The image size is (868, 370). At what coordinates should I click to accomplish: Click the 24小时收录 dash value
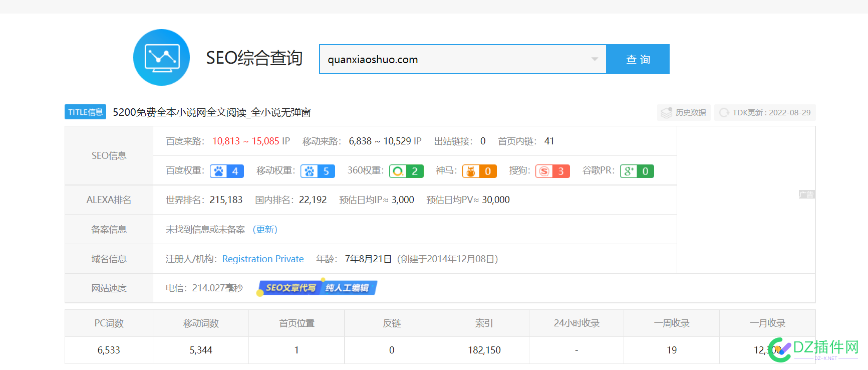[x=576, y=350]
